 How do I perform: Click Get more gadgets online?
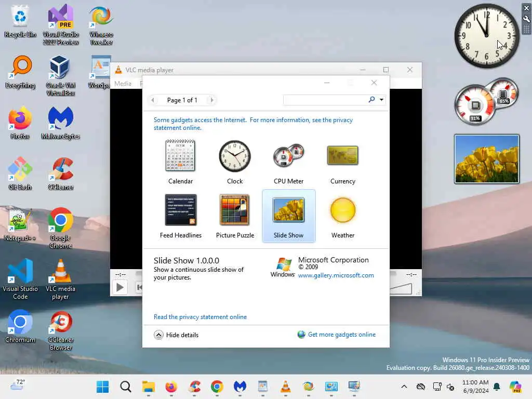tap(342, 335)
